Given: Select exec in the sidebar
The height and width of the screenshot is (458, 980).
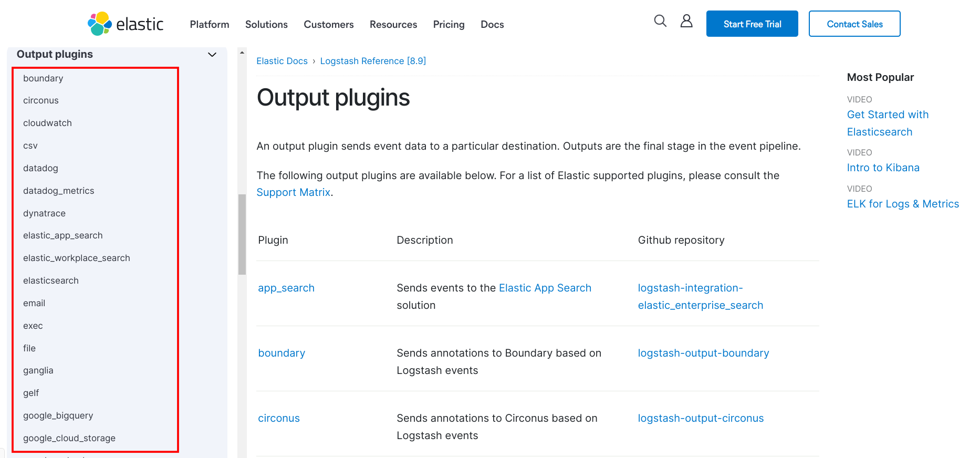Looking at the screenshot, I should click(33, 326).
